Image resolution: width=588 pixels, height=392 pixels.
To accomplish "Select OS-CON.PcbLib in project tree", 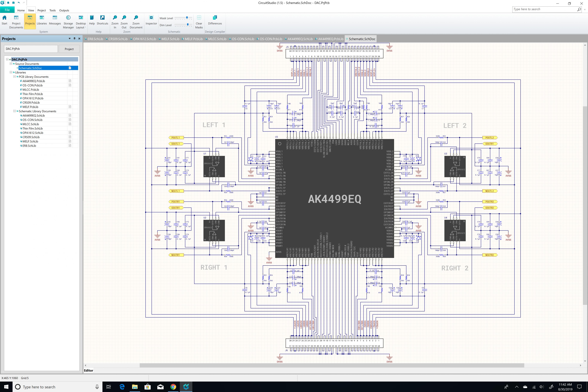I will [x=32, y=85].
